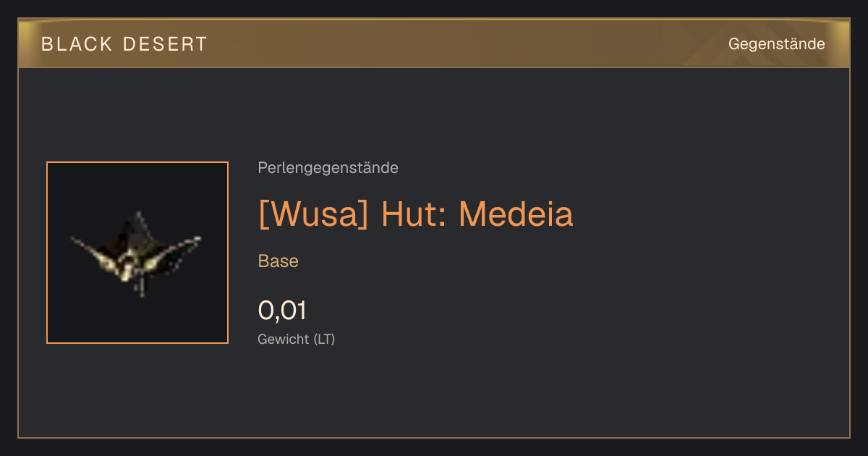Click the 0,01 weight value

pyautogui.click(x=282, y=311)
